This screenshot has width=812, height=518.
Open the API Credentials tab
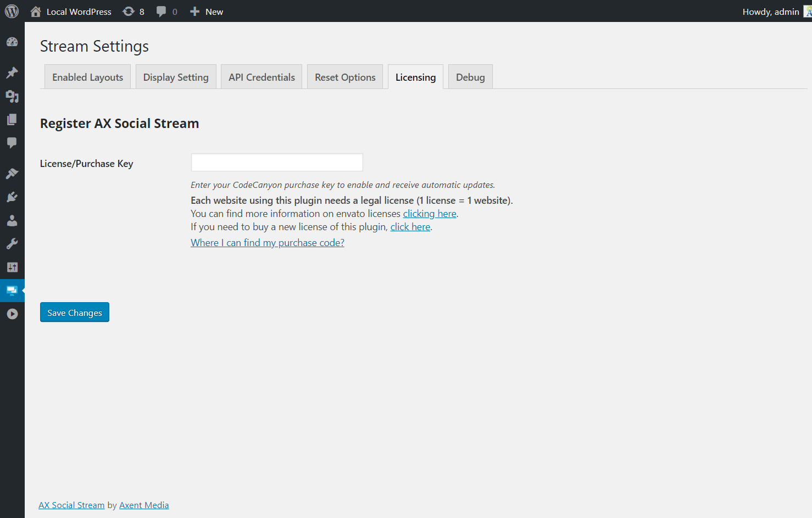(x=262, y=77)
